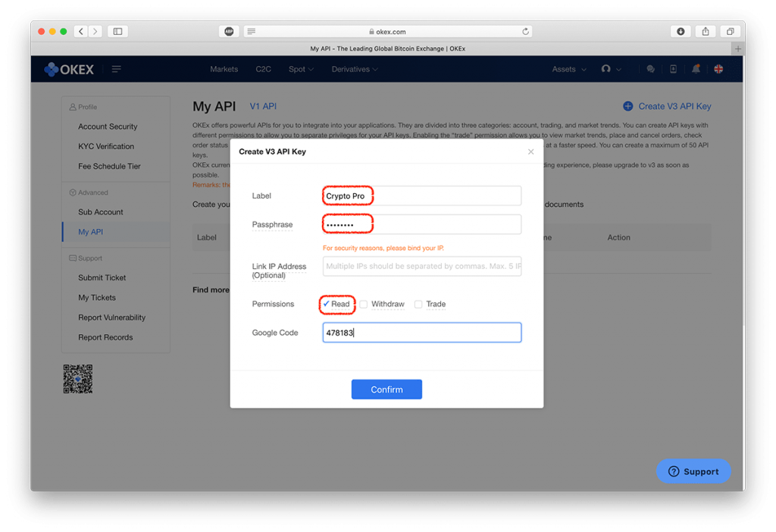The width and height of the screenshot is (776, 532).
Task: Open My Tickets in sidebar
Action: tap(97, 297)
